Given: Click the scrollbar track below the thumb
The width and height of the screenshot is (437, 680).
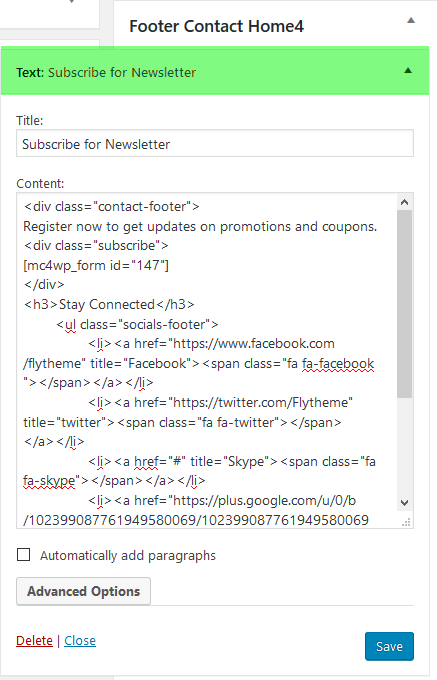Looking at the screenshot, I should click(404, 447).
